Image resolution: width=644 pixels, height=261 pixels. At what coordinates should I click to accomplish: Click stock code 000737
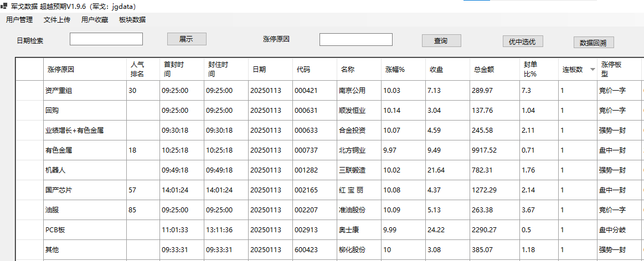[315, 150]
